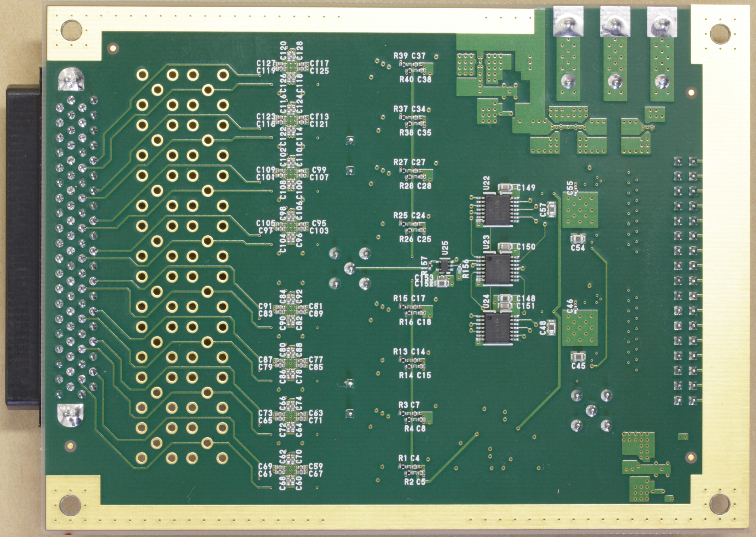This screenshot has height=537, width=756.
Task: Select the C87 label
Action: tap(266, 360)
